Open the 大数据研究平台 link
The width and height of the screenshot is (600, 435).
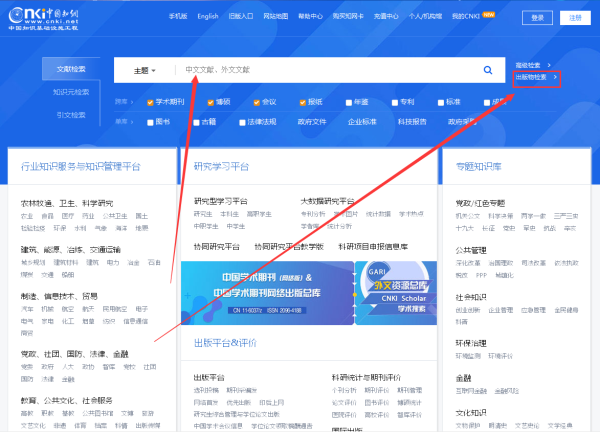[x=327, y=201]
